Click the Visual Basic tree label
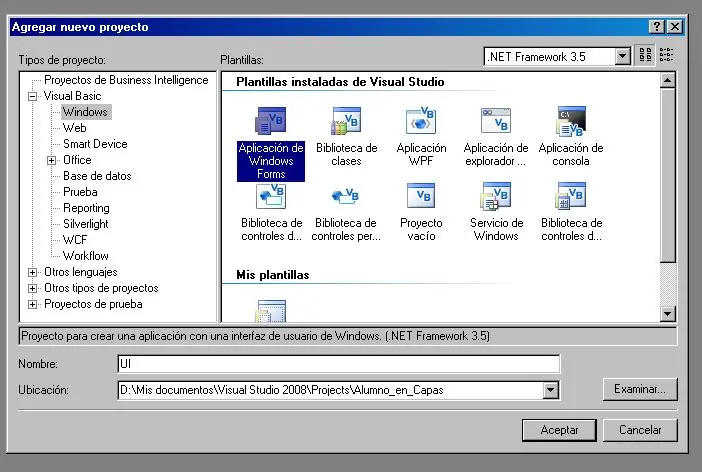The image size is (702, 472). click(x=72, y=96)
